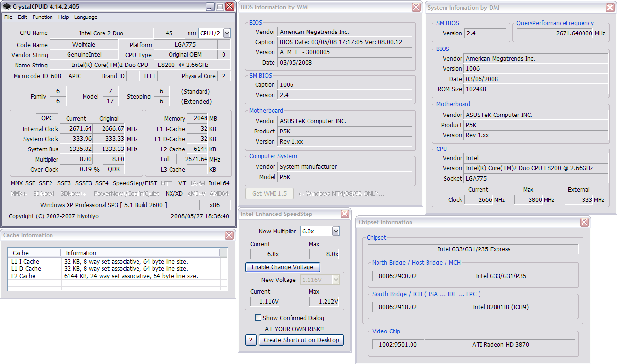The image size is (617, 364).
Task: Open the File menu
Action: pyautogui.click(x=8, y=17)
